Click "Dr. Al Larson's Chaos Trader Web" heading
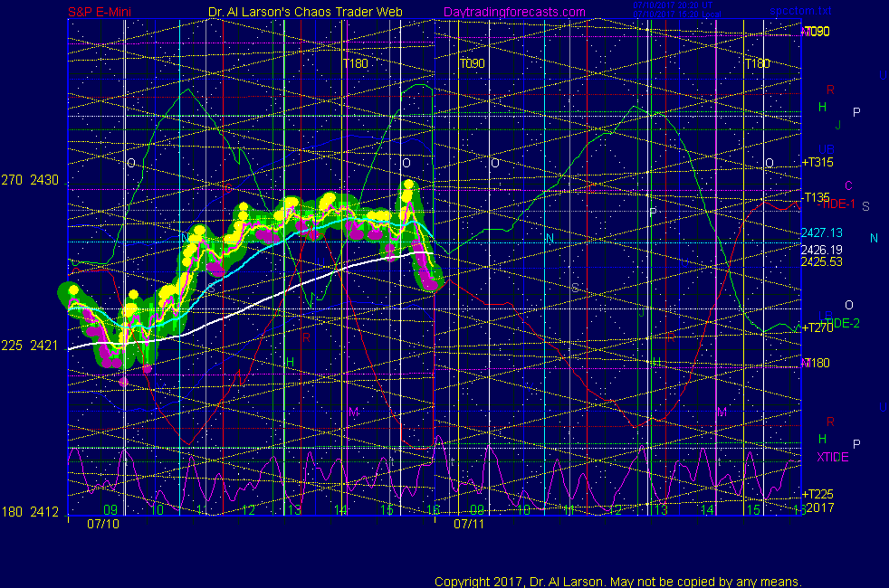 point(305,12)
